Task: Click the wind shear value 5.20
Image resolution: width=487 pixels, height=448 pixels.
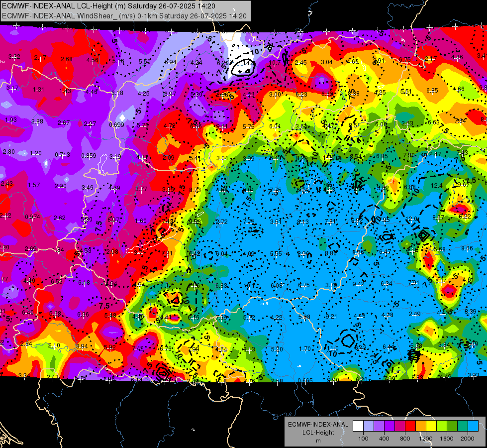Action: [277, 349]
